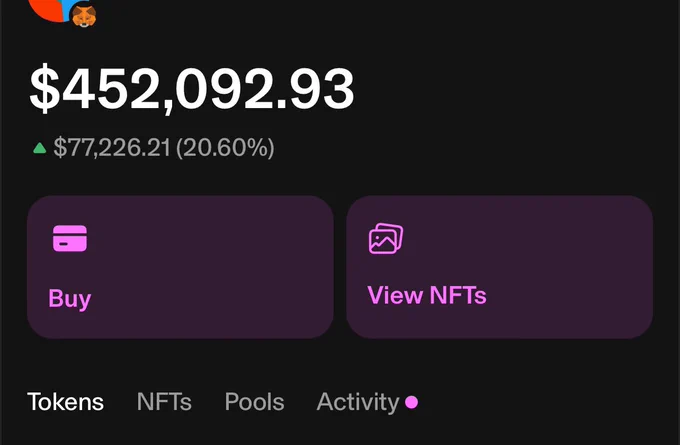The height and width of the screenshot is (445, 680).
Task: Click the pink "View NFTs" label text
Action: [427, 295]
